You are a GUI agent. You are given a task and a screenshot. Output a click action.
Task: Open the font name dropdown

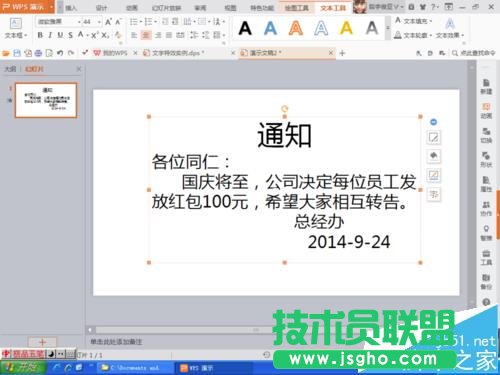(x=79, y=22)
